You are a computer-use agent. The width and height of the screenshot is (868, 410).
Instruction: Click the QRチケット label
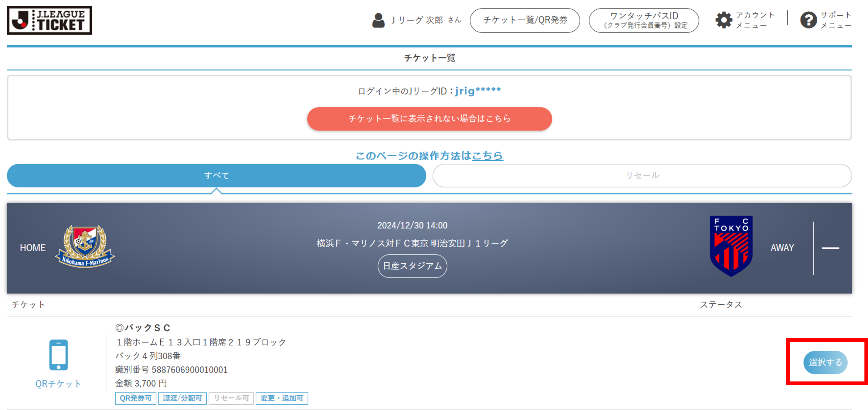[x=58, y=384]
